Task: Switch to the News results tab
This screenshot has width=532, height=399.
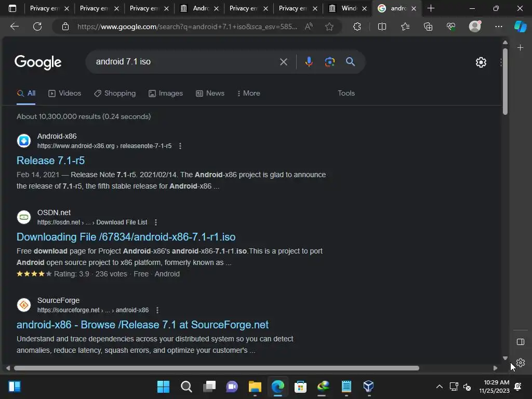Action: tap(210, 94)
